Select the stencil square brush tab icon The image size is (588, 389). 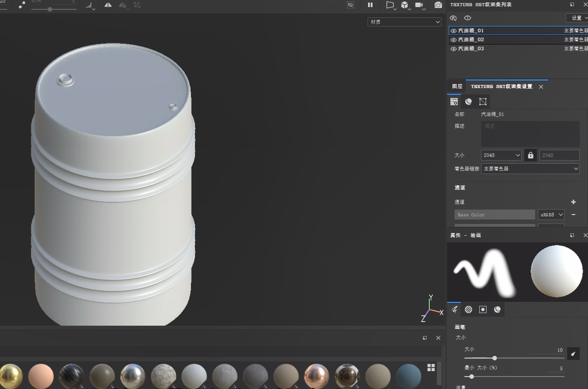pyautogui.click(x=483, y=310)
